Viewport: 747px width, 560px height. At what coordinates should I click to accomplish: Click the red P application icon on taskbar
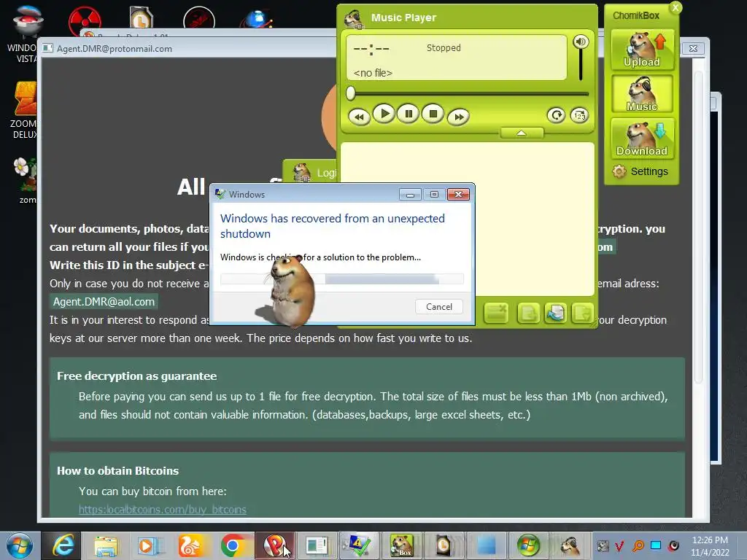[275, 545]
